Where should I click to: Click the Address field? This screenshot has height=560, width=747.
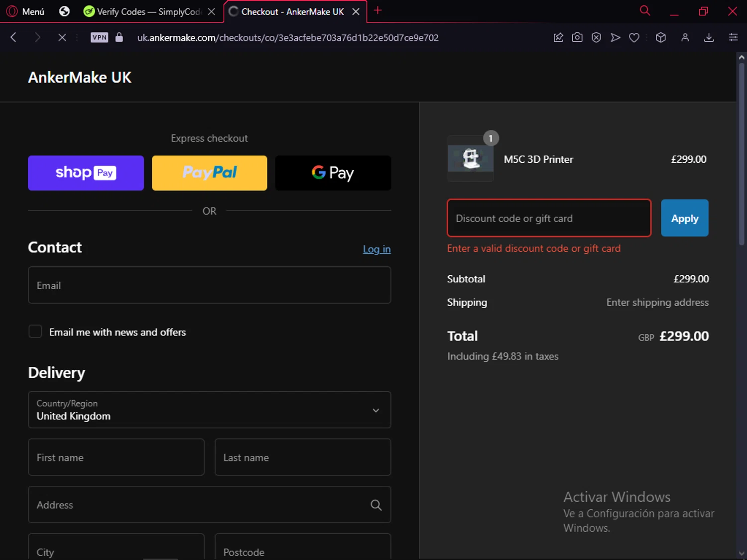click(210, 505)
